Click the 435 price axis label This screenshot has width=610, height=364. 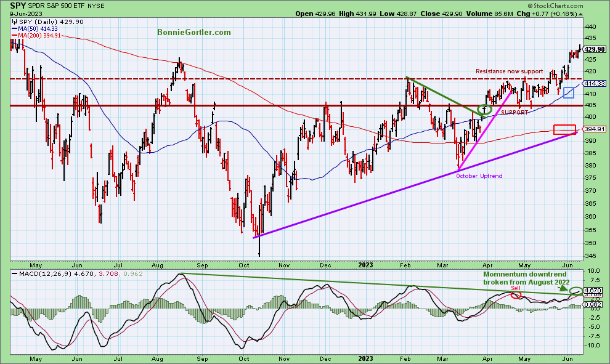(590, 38)
